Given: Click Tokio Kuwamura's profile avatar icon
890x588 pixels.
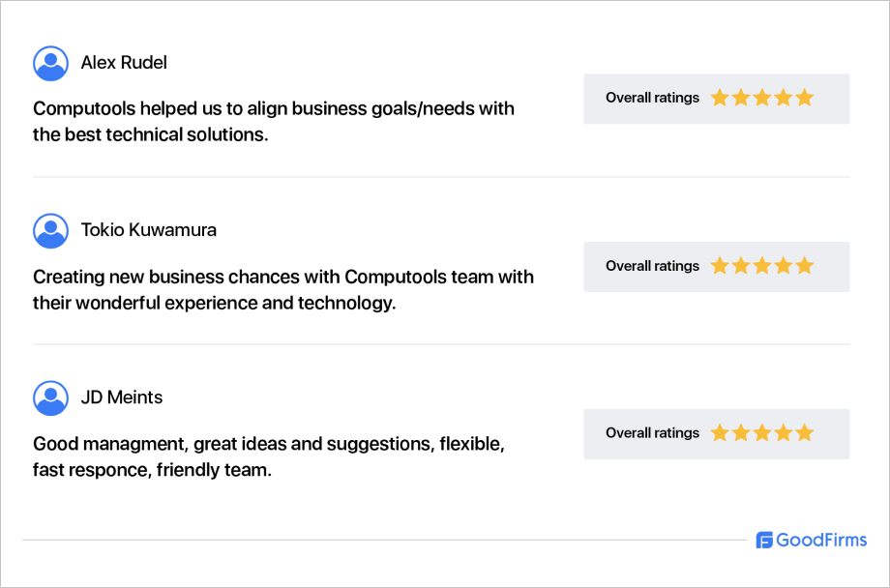Looking at the screenshot, I should [x=50, y=230].
